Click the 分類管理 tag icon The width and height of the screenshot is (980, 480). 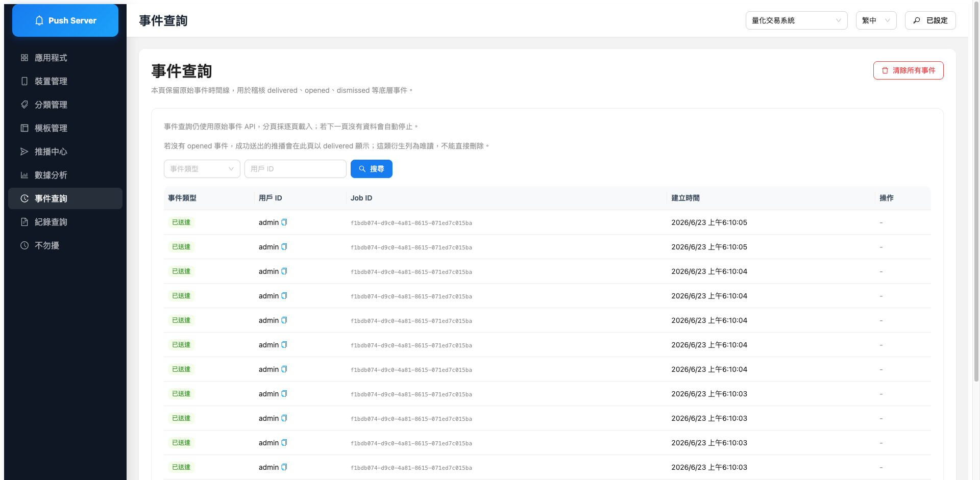coord(24,105)
